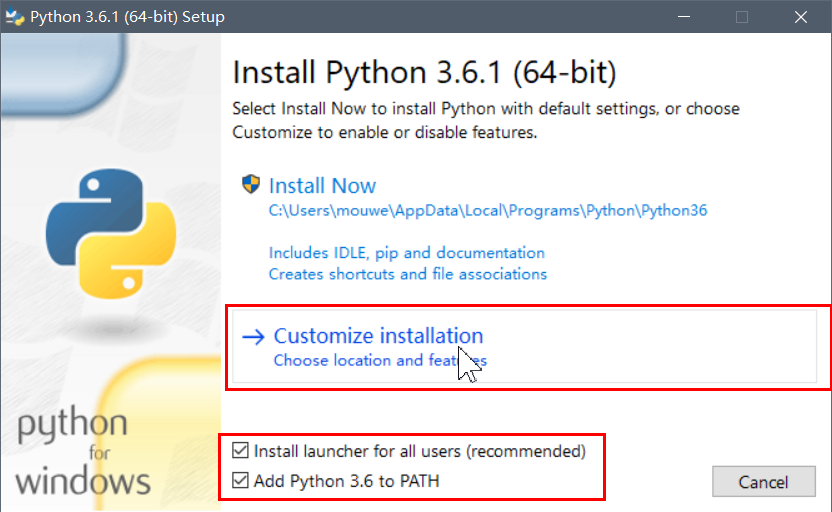
Task: Click 'Install launcher for all users (recommended)' label
Action: (420, 451)
